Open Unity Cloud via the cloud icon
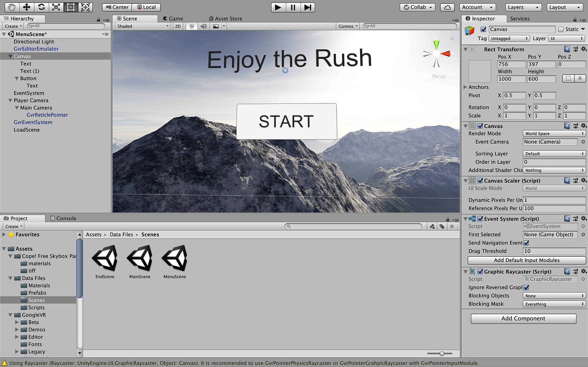 click(447, 7)
